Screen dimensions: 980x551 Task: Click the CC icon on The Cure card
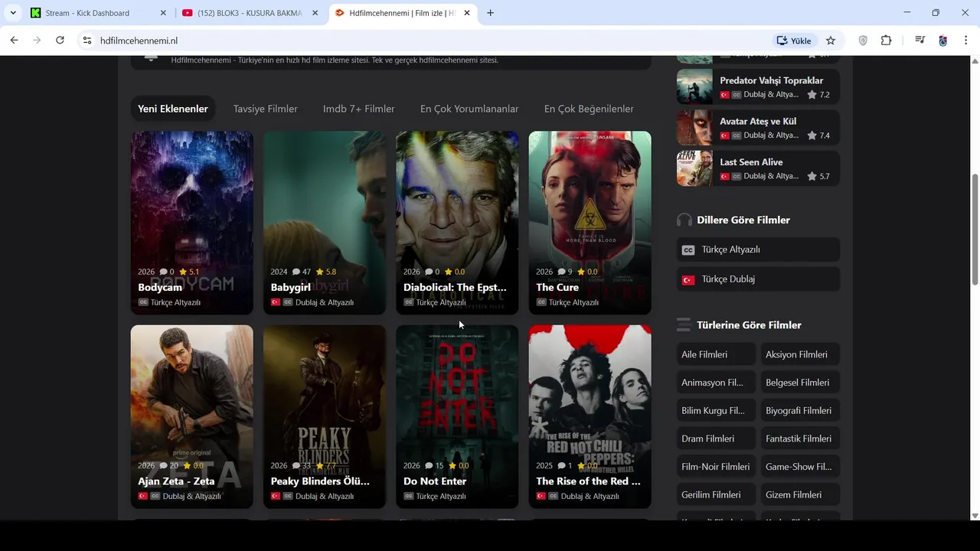click(541, 302)
